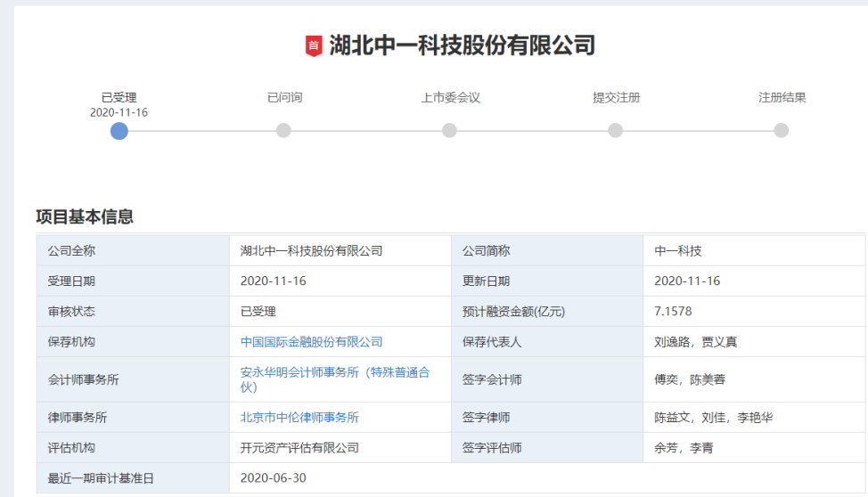This screenshot has width=868, height=497.
Task: Click the 评估机构 label cell
Action: (133, 448)
